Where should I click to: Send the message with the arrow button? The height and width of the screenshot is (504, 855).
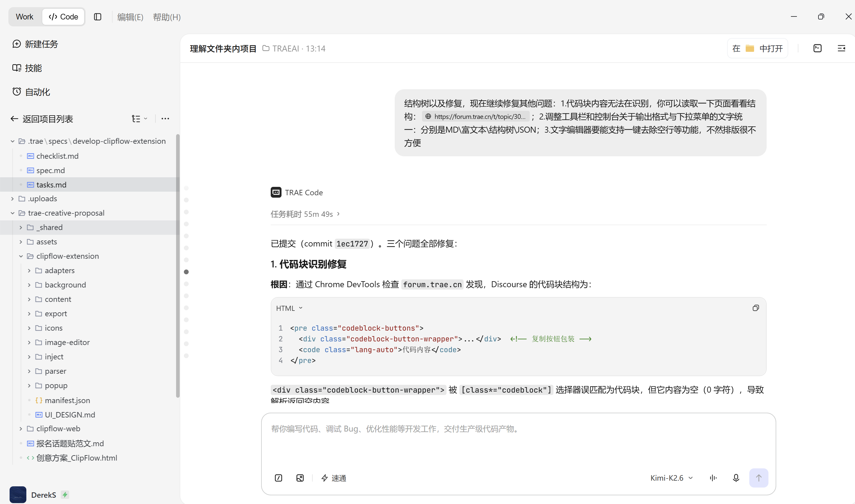pyautogui.click(x=759, y=478)
